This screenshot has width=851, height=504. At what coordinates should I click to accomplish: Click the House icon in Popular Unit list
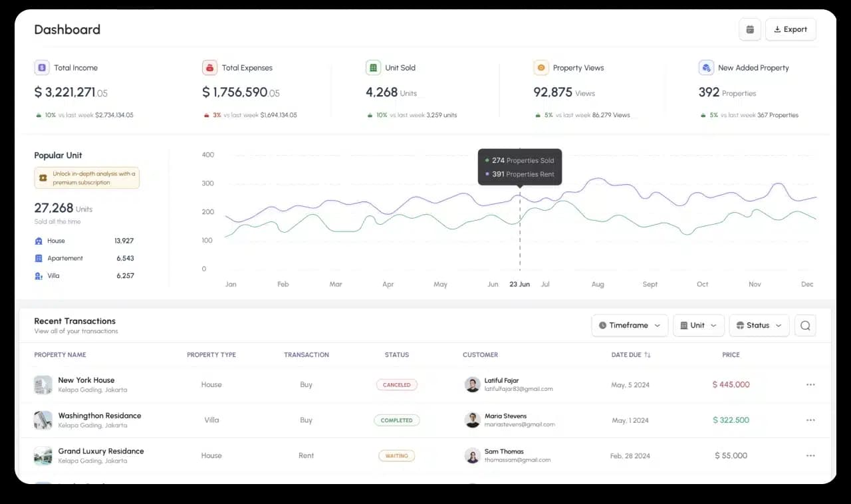tap(40, 241)
